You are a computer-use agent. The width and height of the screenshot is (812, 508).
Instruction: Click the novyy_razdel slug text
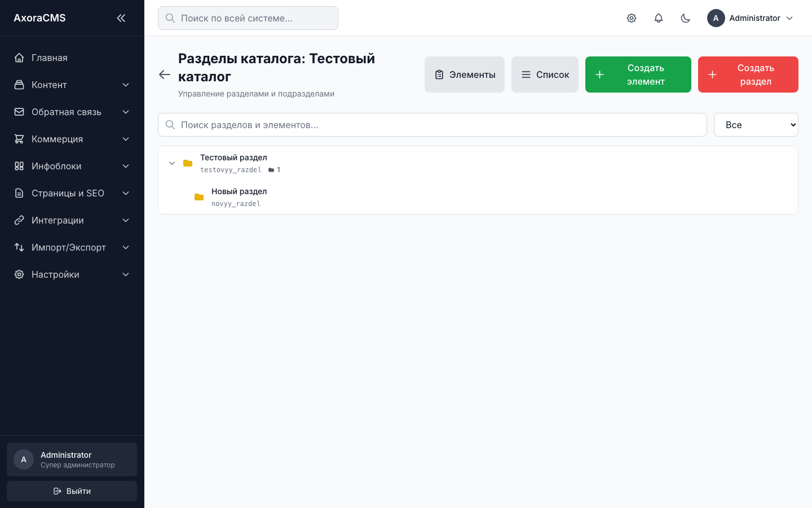pyautogui.click(x=236, y=204)
